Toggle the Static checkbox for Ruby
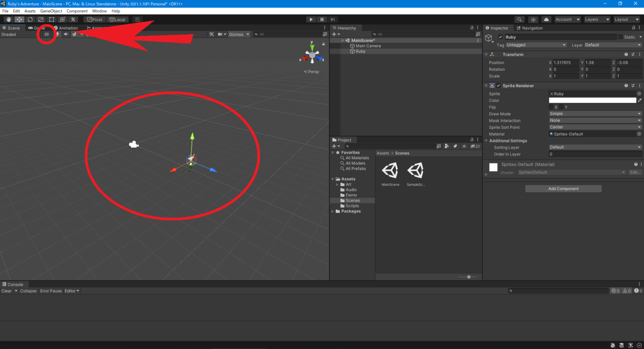The width and height of the screenshot is (644, 349). (621, 37)
